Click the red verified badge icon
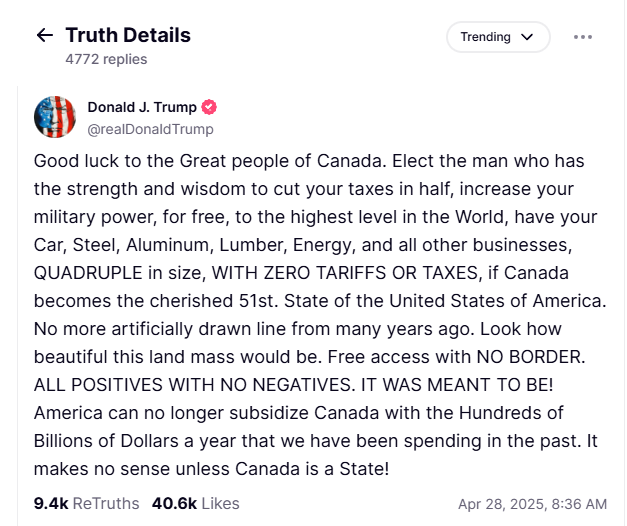The width and height of the screenshot is (627, 526). tap(209, 107)
